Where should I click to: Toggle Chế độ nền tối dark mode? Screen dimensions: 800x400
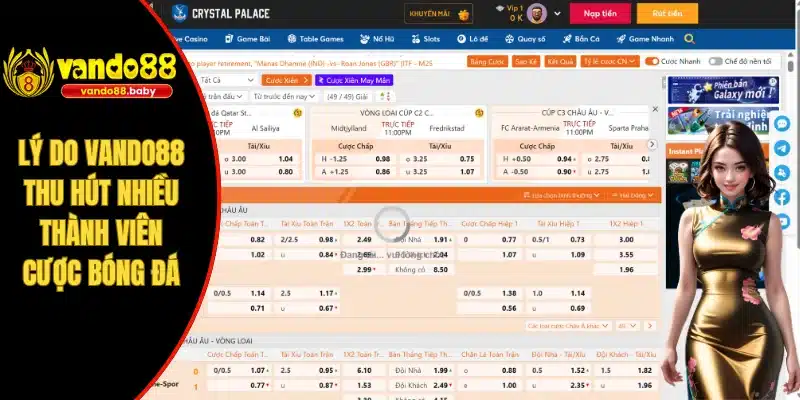715,61
